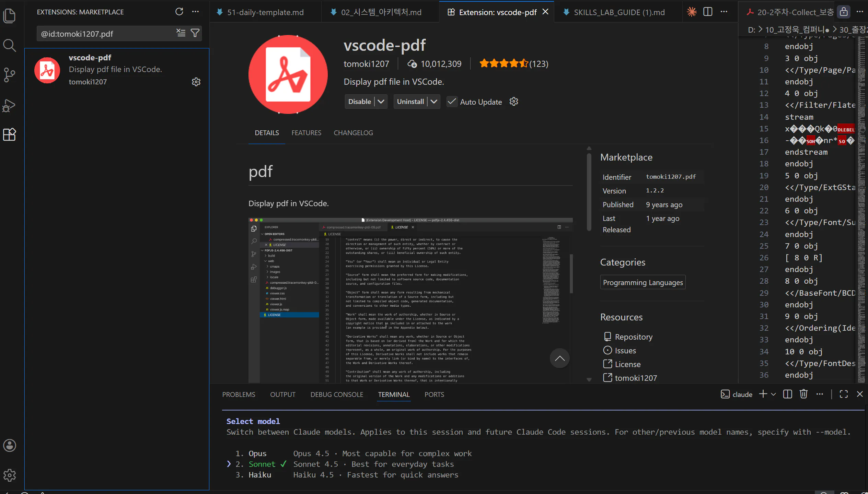Select the Haiku model option
Screen dimensions: 868x494
coord(260,475)
